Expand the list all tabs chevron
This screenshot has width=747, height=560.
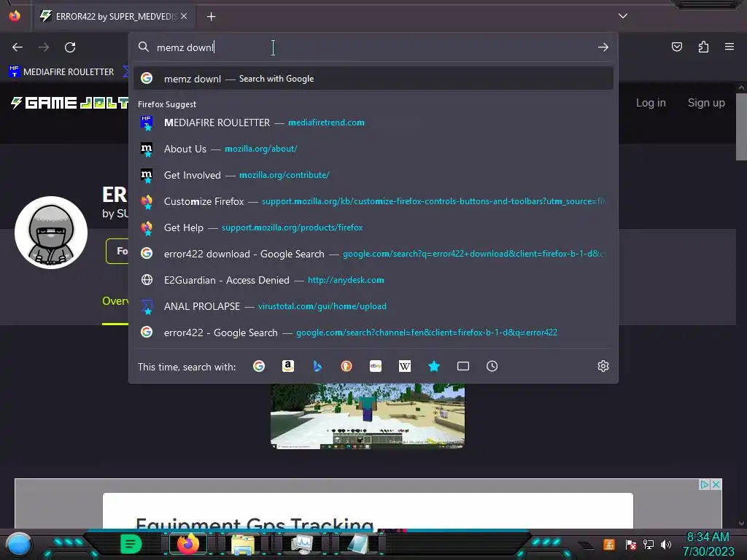click(x=622, y=16)
